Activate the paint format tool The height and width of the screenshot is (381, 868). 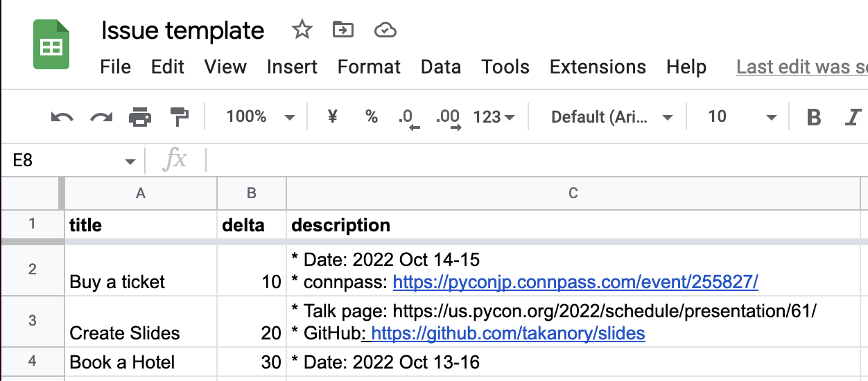coord(180,117)
